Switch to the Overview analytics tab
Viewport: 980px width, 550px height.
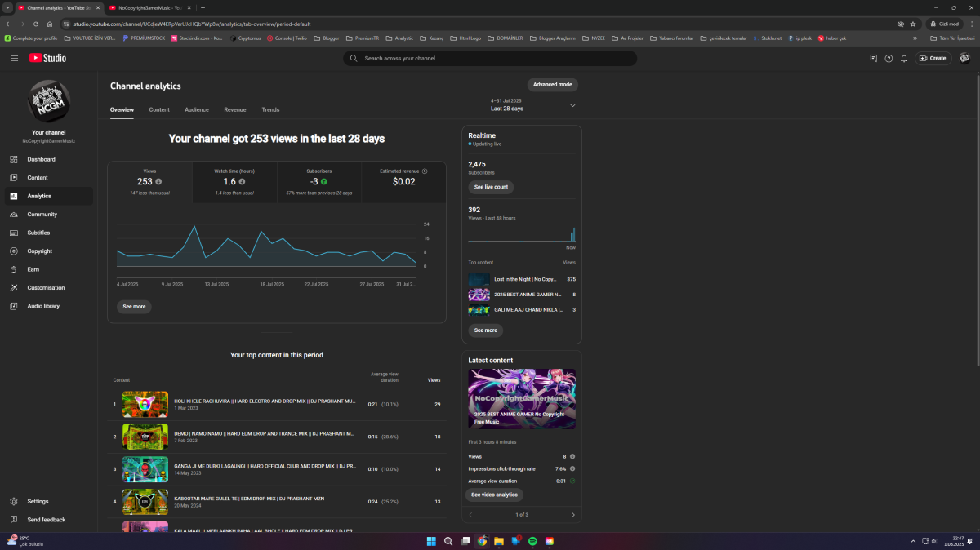(x=122, y=109)
